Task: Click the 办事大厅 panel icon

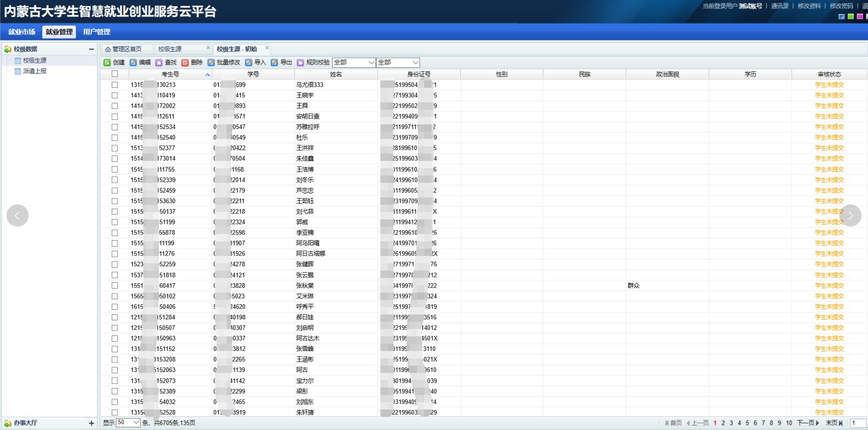Action: 8,423
